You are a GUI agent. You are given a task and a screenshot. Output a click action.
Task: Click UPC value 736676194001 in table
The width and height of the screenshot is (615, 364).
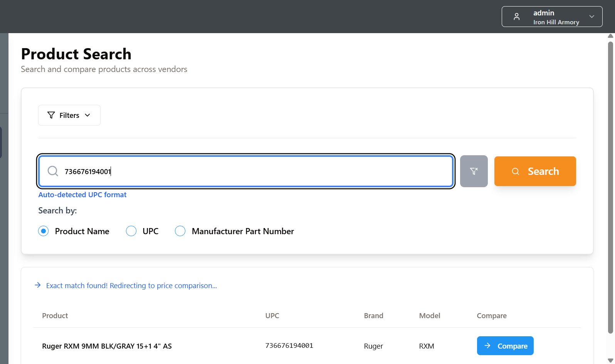(289, 346)
